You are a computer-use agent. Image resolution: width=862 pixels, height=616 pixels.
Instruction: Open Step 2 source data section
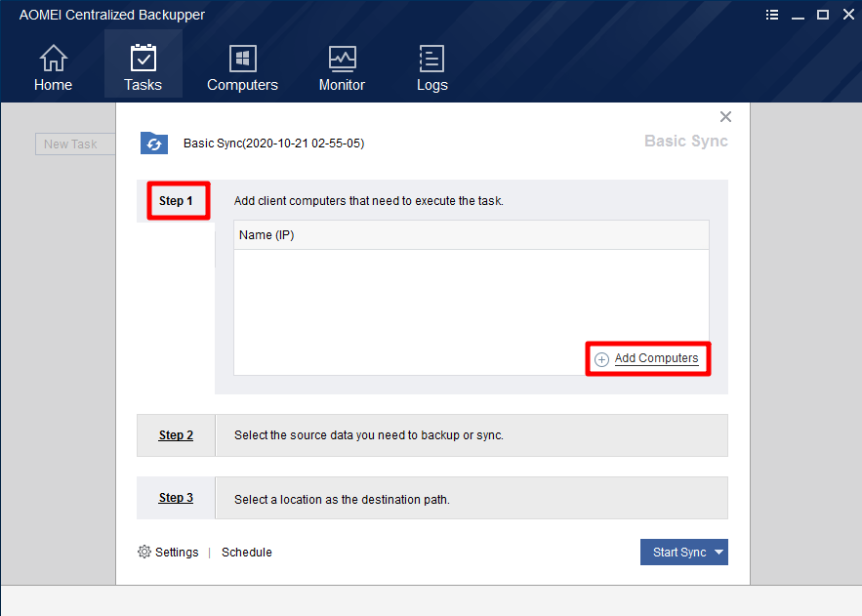(176, 435)
